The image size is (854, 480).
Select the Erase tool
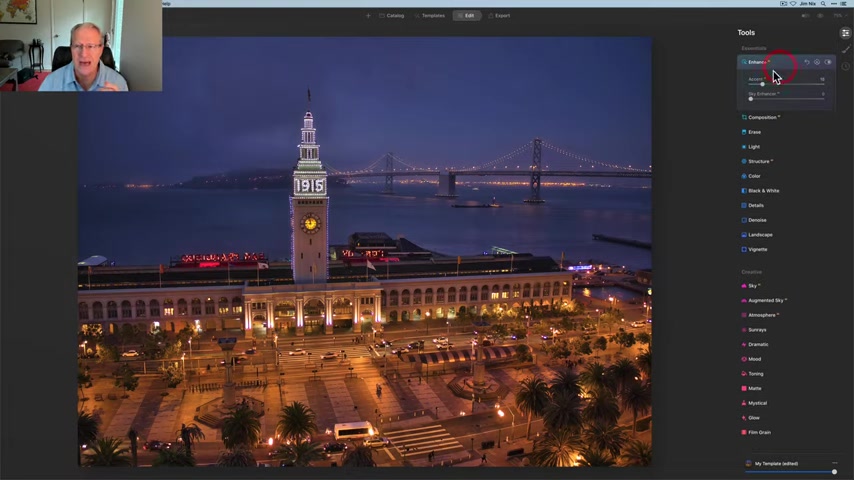coord(754,132)
